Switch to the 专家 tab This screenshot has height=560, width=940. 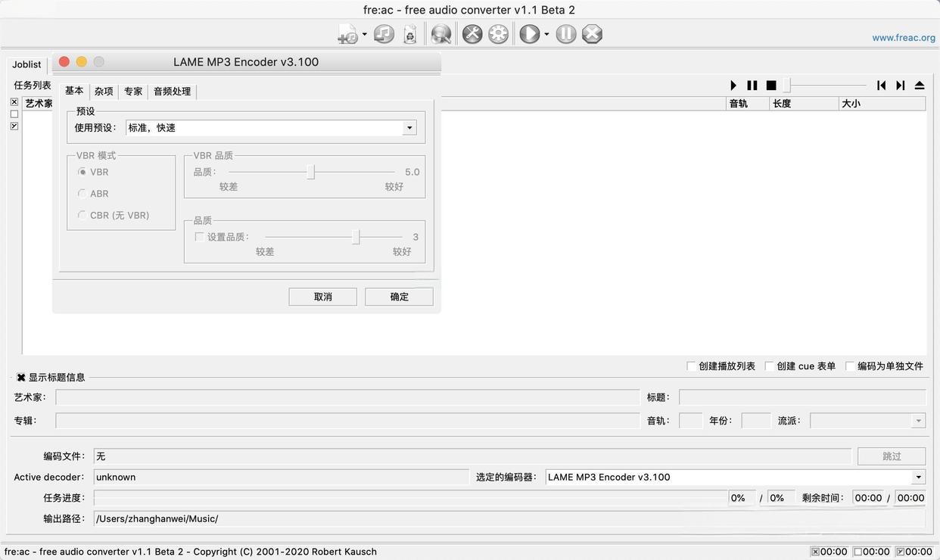coord(133,92)
